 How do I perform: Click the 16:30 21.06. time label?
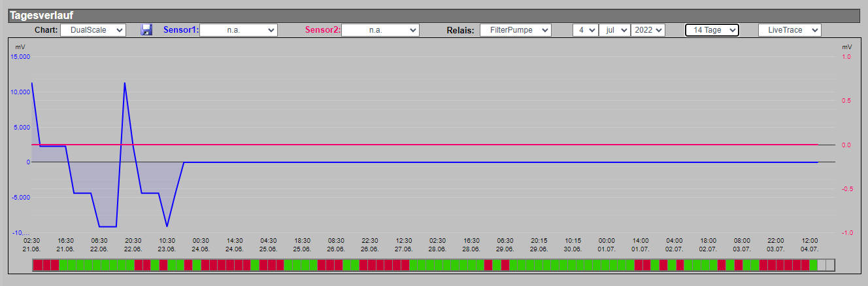65,244
